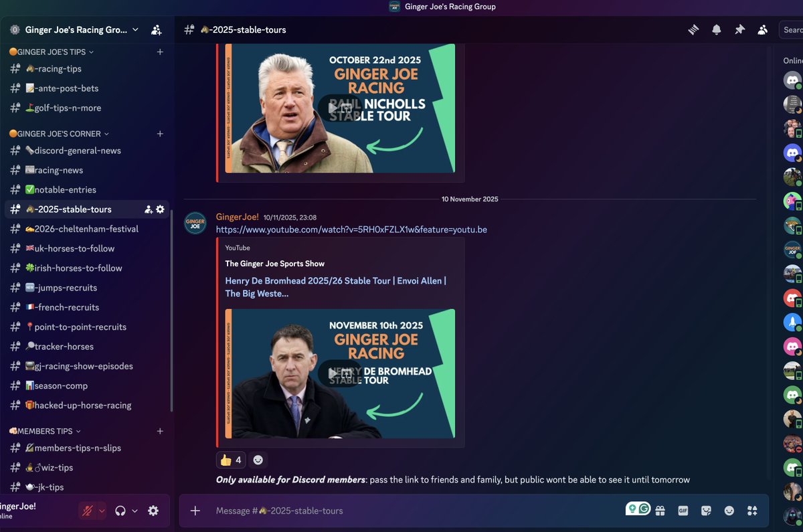Open 2026-cheltenham-festival channel

pos(87,229)
